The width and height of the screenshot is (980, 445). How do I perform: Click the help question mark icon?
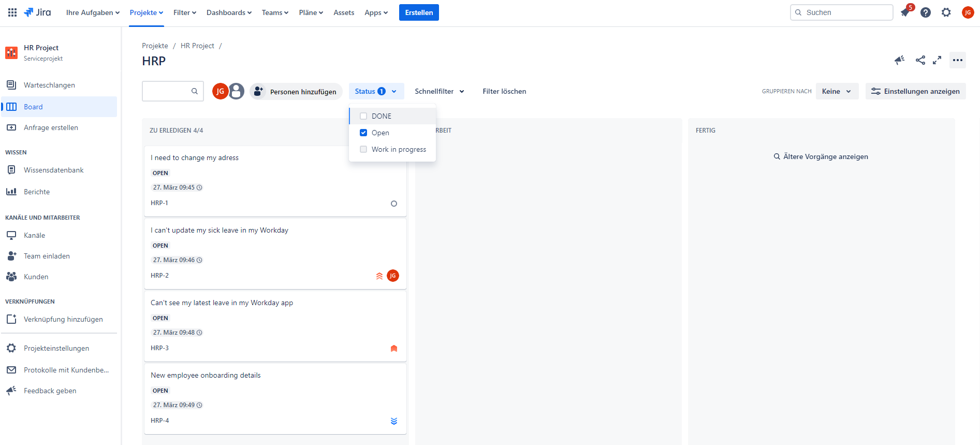[x=926, y=12]
